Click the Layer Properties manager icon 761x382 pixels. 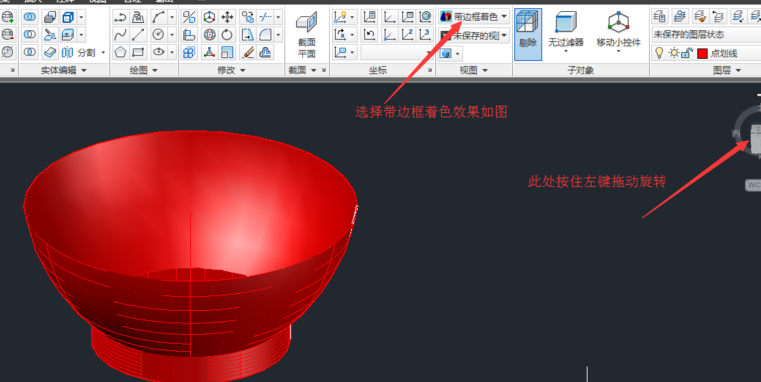click(659, 17)
